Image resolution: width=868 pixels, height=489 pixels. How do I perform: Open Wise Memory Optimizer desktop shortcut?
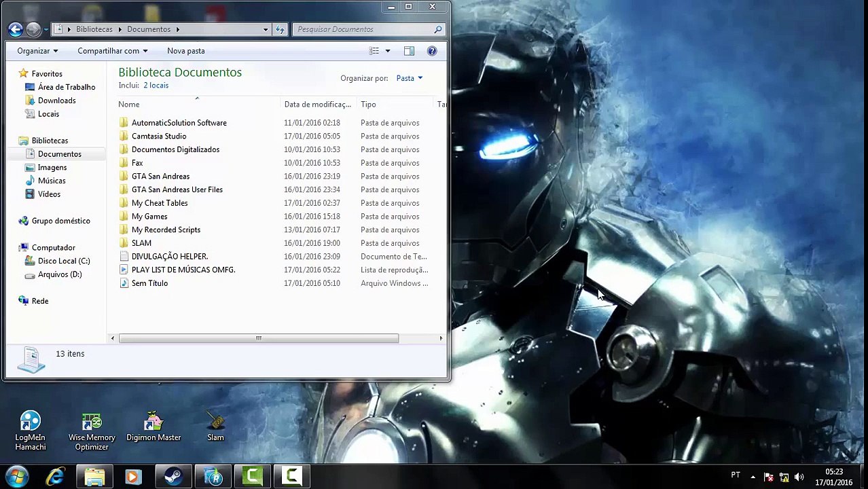click(x=92, y=431)
